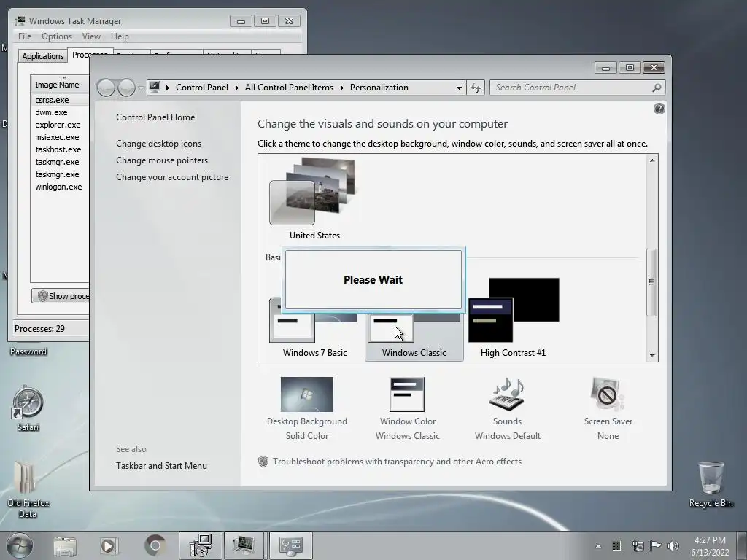
Task: Switch to Task Manager Processes tab
Action: [90, 55]
